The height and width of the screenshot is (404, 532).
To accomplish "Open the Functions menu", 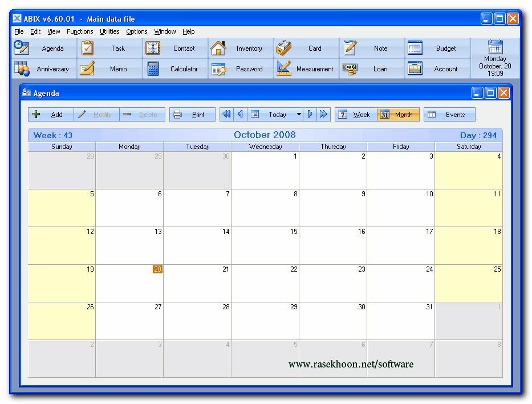I will [80, 31].
